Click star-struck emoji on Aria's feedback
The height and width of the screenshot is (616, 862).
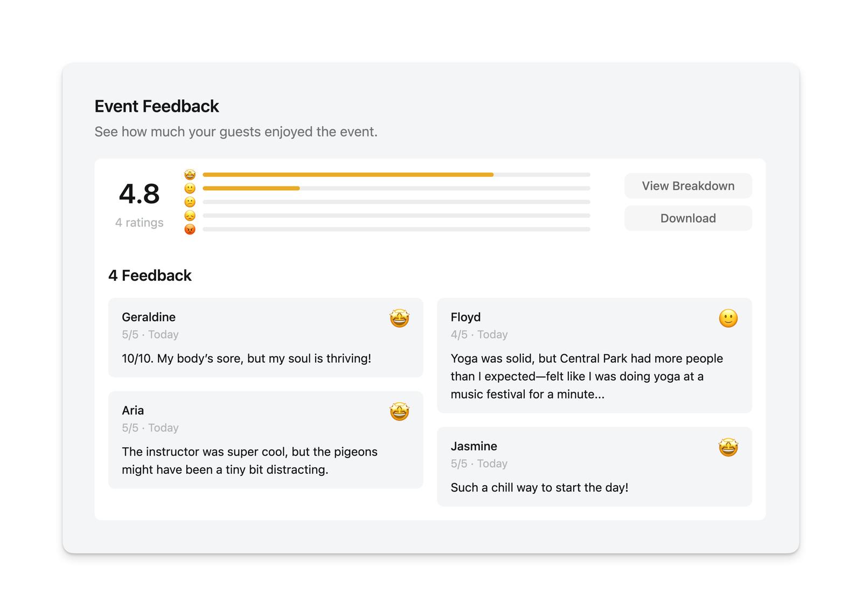pos(399,412)
